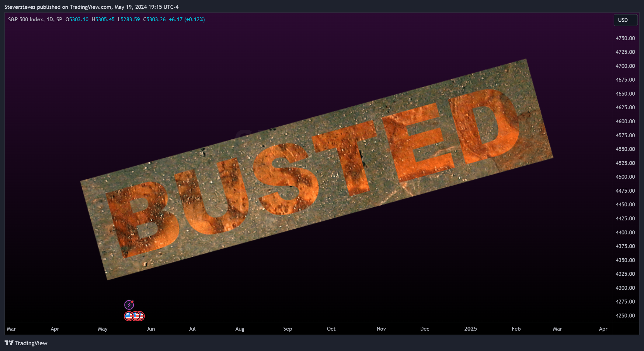
Task: Click the 4700.00 price axis label
Action: coord(625,66)
